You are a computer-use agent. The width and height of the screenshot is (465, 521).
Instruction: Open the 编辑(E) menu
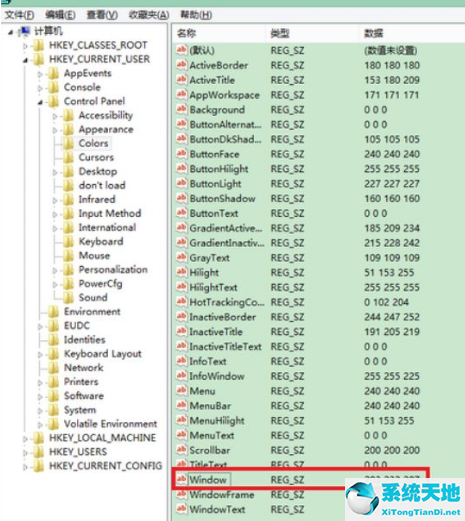(x=60, y=15)
